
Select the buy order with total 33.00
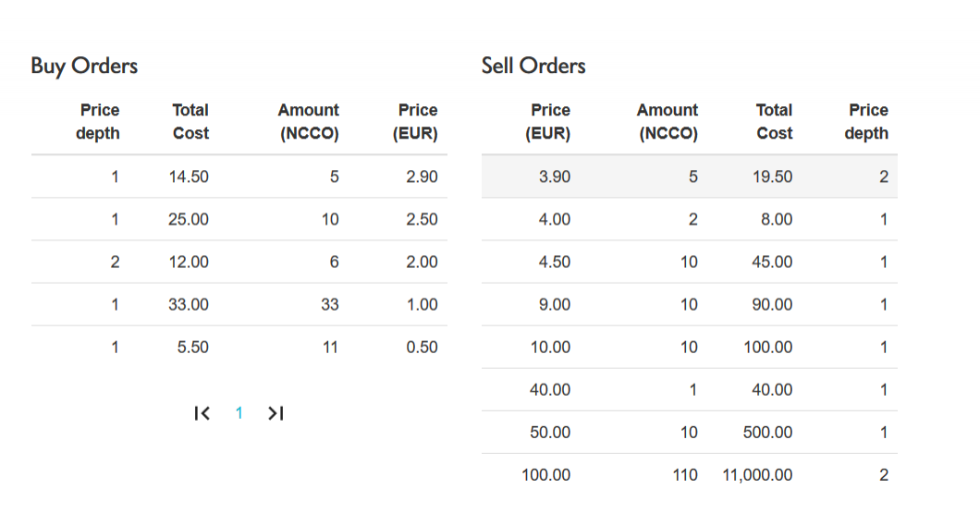[x=239, y=304]
